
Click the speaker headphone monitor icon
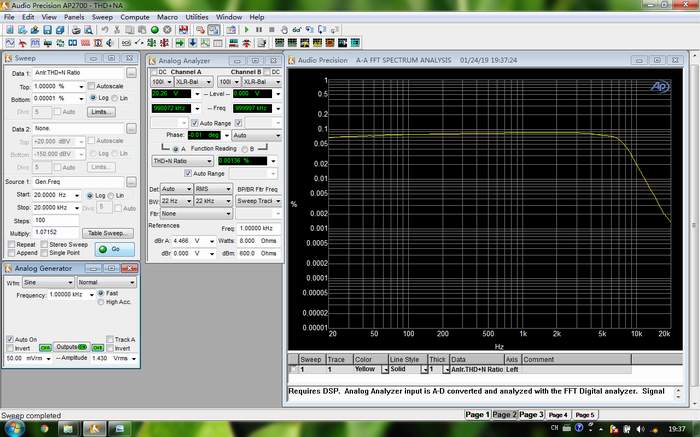(x=110, y=43)
